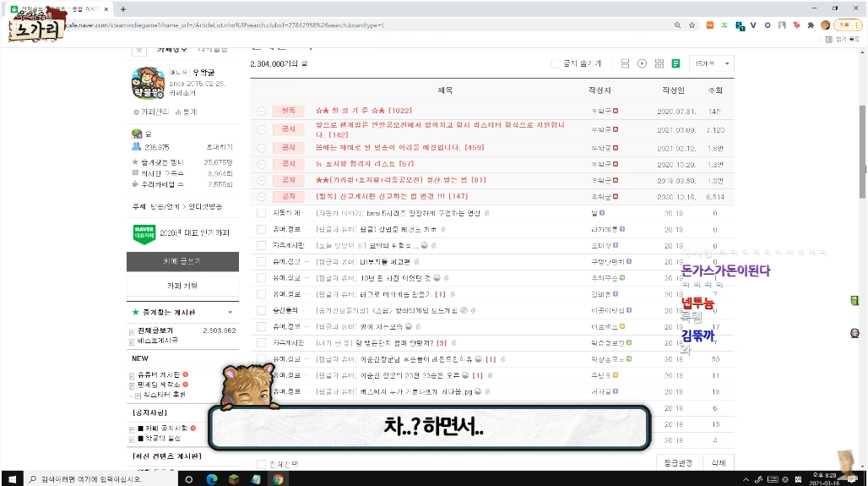Check the box for the 레고로 post

(261, 294)
